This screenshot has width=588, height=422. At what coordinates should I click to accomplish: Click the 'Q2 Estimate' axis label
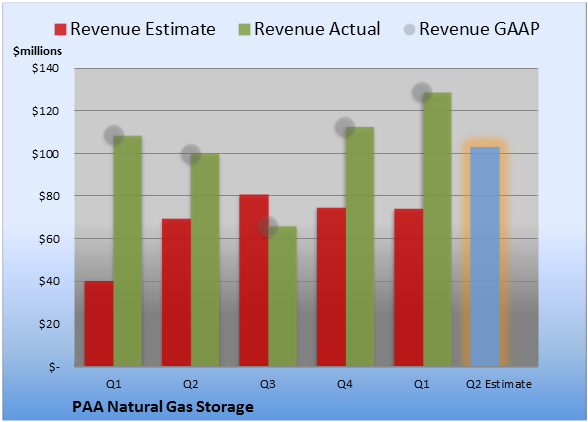(499, 384)
